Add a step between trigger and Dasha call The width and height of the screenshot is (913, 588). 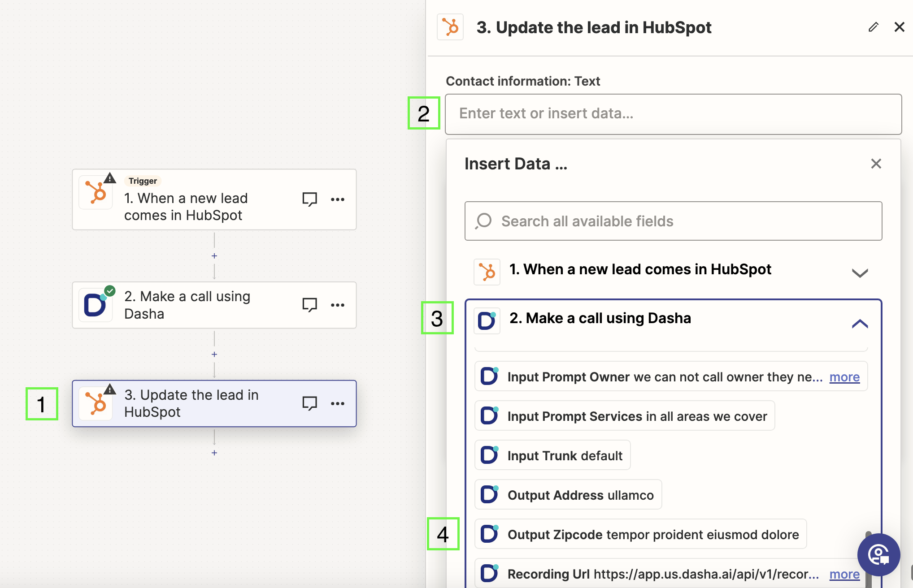pos(214,256)
